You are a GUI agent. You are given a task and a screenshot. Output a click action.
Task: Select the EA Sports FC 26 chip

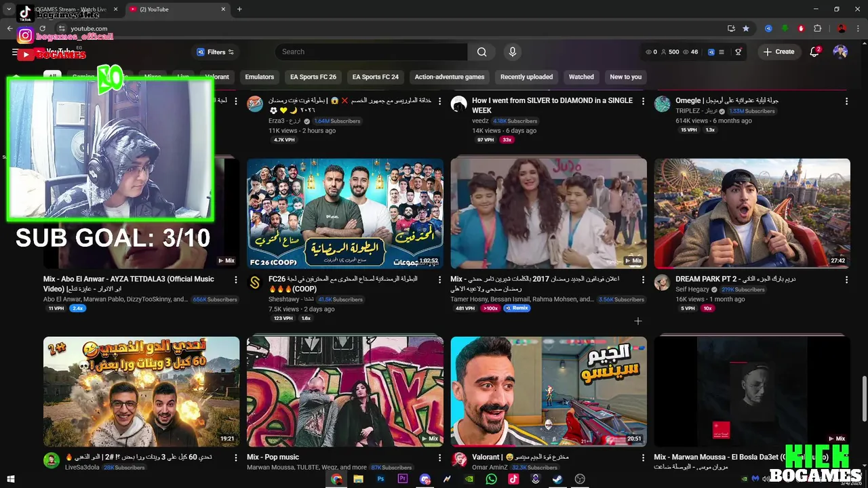[313, 77]
